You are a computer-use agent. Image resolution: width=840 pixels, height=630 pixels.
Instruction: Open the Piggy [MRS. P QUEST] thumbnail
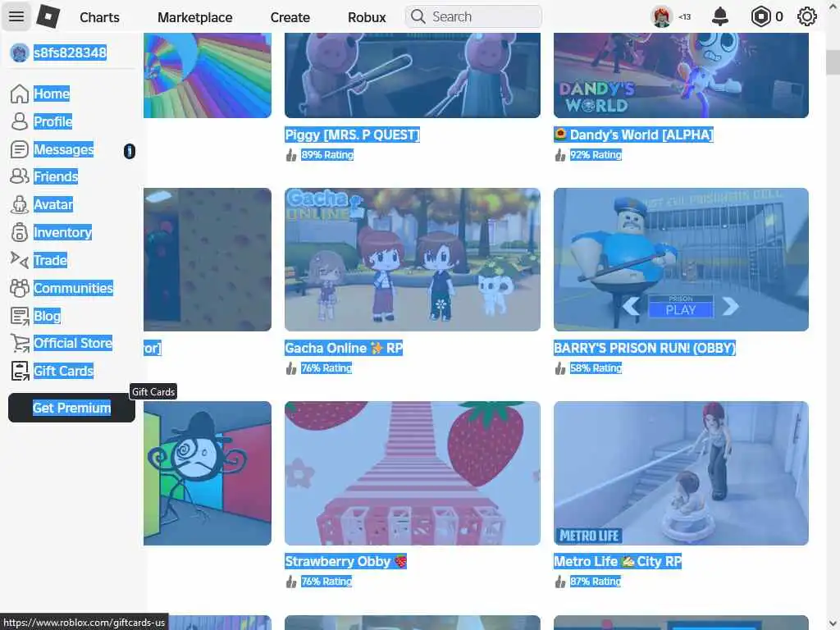point(413,75)
